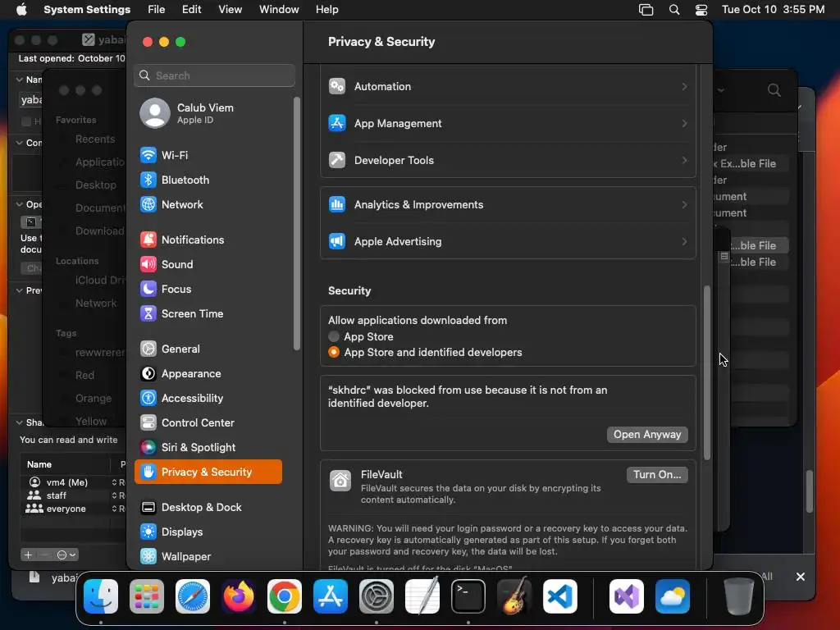Click the Privacy & Security pane scrollbar
840x630 pixels.
706,373
